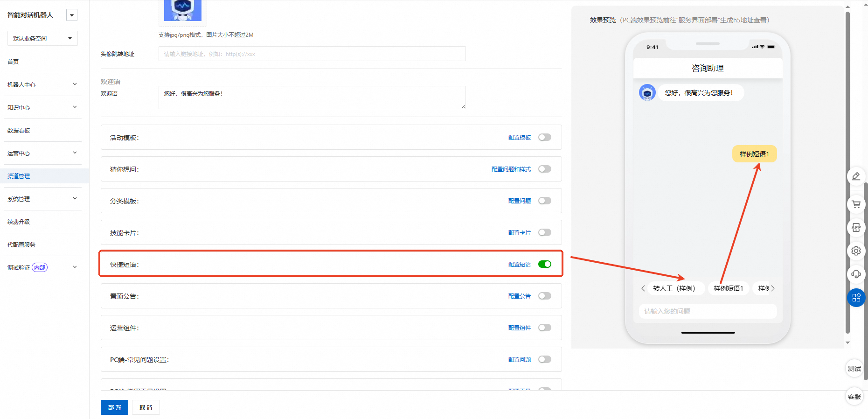Image resolution: width=868 pixels, height=419 pixels.
Task: Open 代配置服务 in sidebar
Action: point(21,244)
